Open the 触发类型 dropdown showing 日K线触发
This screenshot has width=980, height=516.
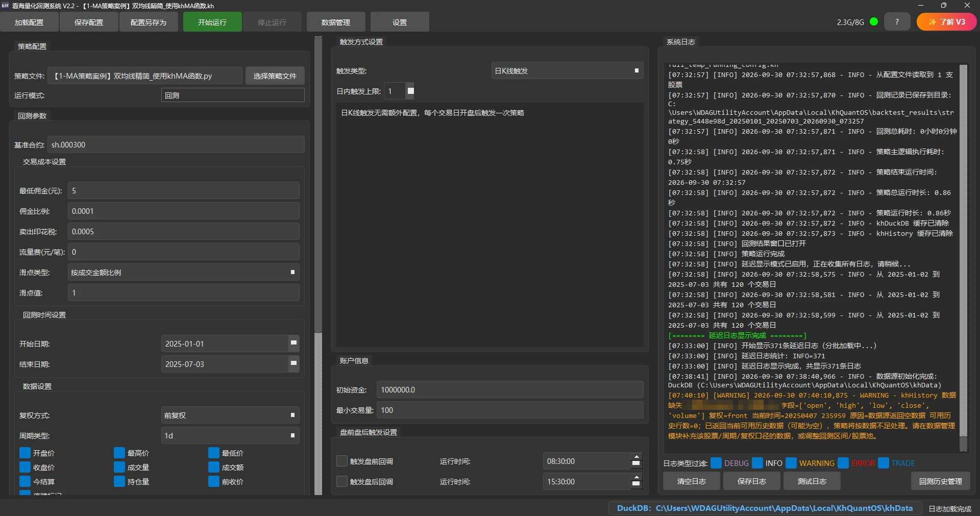pyautogui.click(x=567, y=71)
